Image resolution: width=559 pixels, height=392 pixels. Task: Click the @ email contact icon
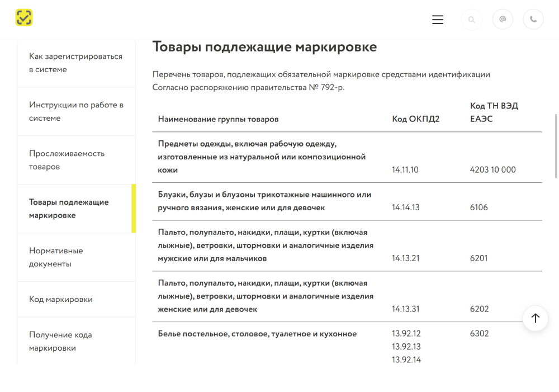pyautogui.click(x=503, y=20)
